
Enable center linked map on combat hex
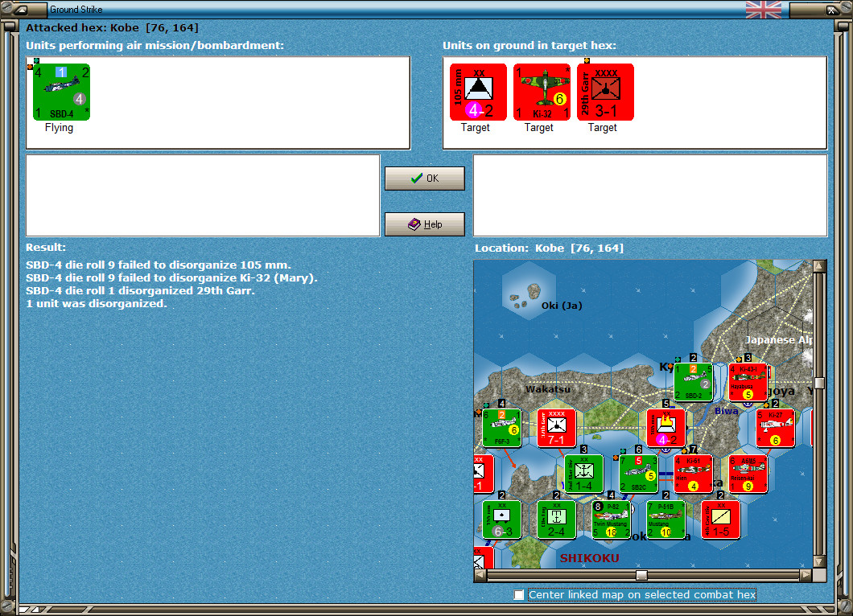click(x=519, y=595)
